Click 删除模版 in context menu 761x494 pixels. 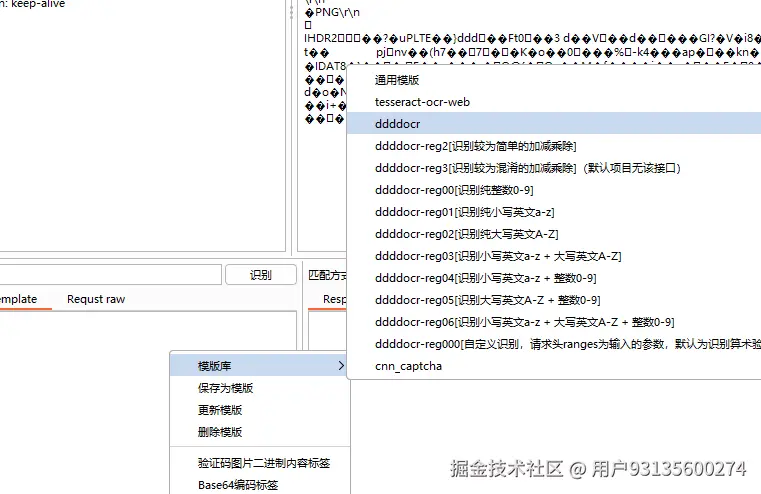click(260, 431)
